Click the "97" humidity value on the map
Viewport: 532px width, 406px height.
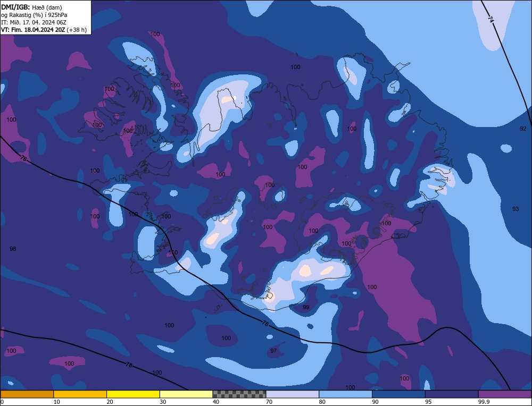pos(273,350)
